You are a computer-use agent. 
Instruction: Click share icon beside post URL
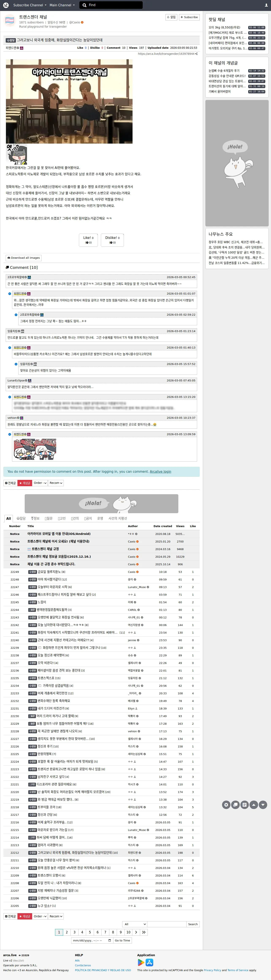[x=196, y=54]
